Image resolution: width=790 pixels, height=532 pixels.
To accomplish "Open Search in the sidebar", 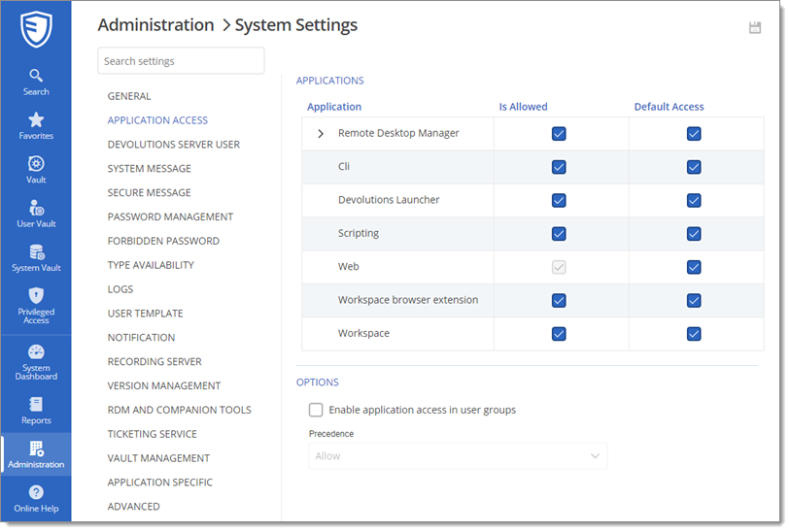I will tap(36, 83).
